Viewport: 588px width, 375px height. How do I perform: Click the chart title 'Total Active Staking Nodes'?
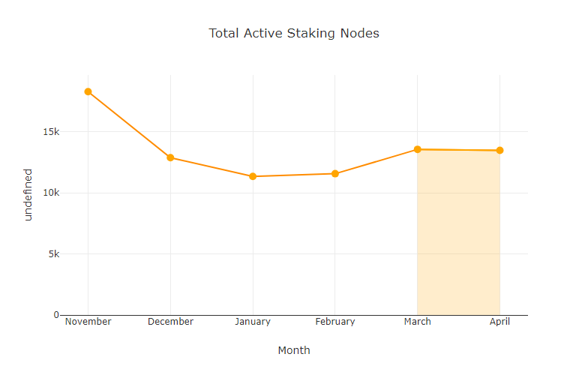tap(294, 33)
